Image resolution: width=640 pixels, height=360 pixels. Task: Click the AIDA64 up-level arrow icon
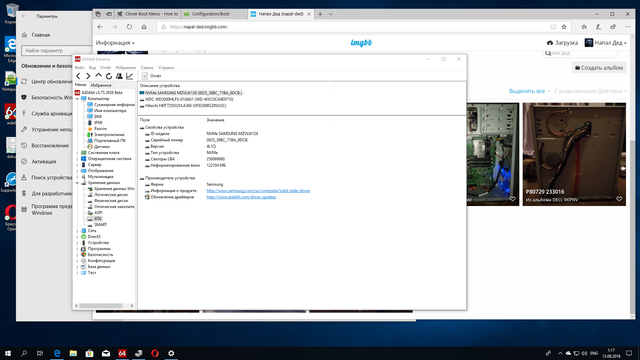point(98,76)
